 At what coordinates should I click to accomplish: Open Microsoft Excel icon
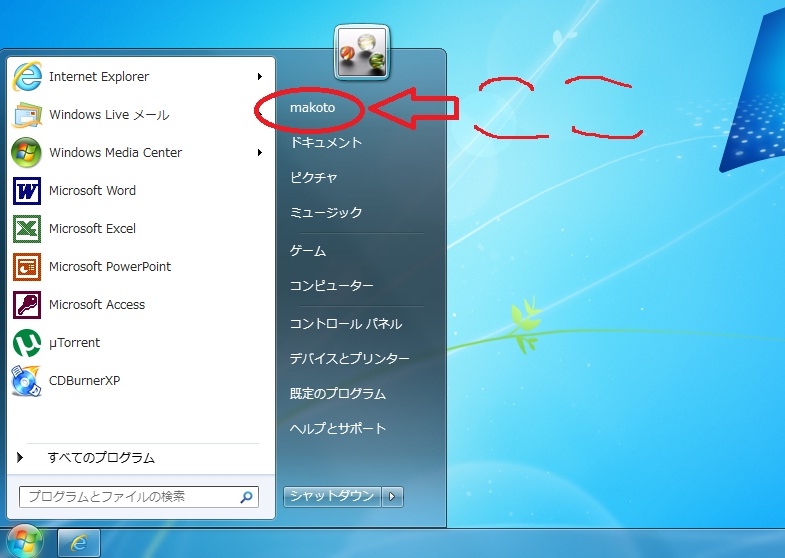pos(27,229)
